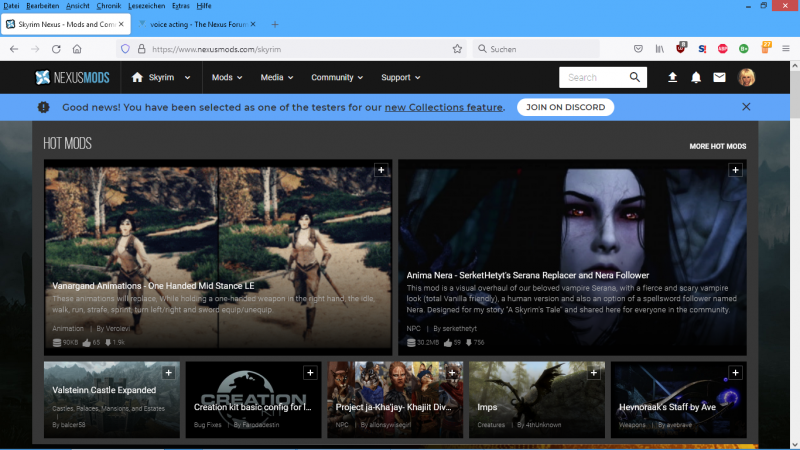The image size is (800, 450).
Task: Open the user avatar menu
Action: 746,77
